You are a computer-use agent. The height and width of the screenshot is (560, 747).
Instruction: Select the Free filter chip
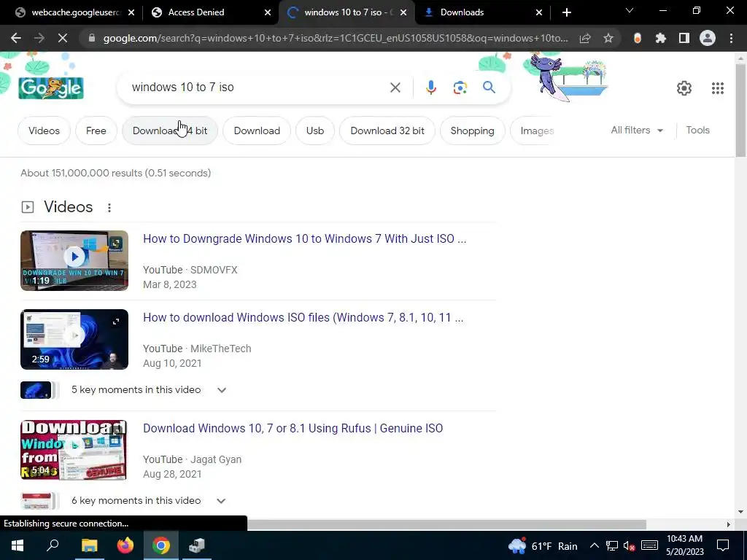point(96,131)
